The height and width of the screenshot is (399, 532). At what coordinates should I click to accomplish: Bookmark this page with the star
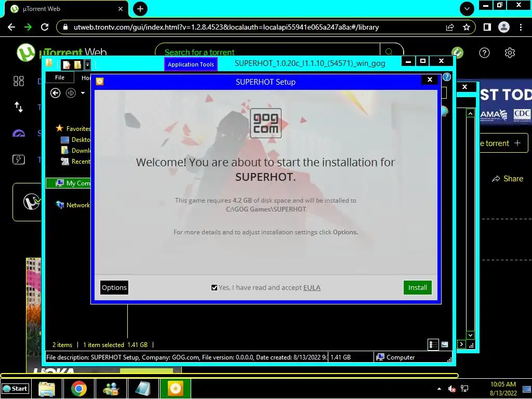(467, 27)
